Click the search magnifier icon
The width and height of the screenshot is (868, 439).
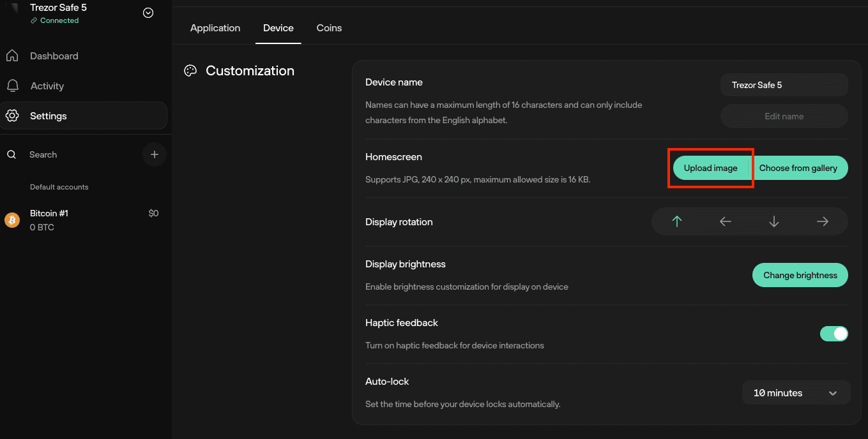tap(11, 154)
